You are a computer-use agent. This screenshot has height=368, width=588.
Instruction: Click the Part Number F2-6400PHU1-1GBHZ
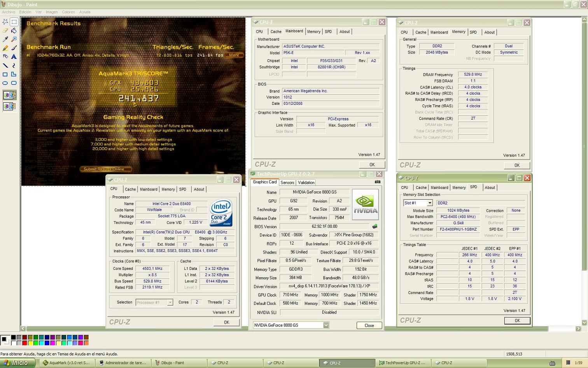tap(458, 229)
